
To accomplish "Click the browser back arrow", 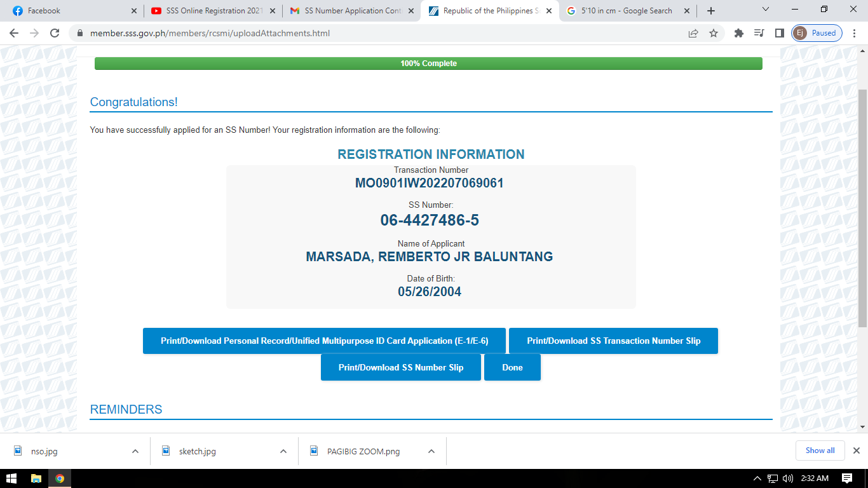I will tap(14, 33).
